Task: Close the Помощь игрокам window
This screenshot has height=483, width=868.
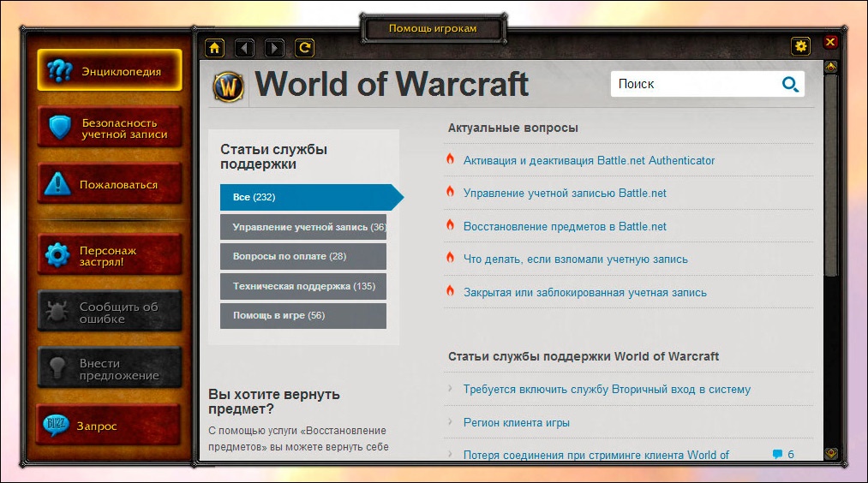Action: point(830,42)
